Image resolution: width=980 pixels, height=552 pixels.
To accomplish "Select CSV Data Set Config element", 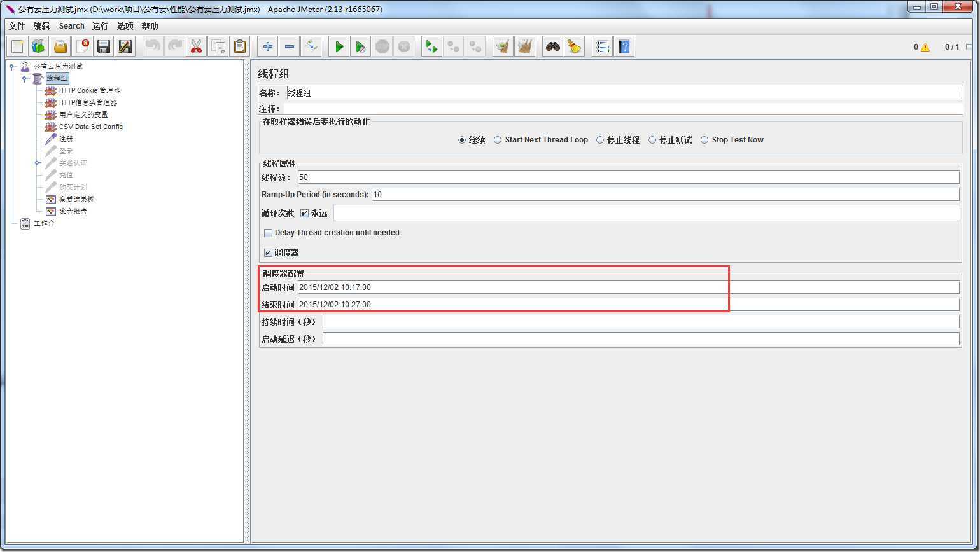I will tap(91, 127).
